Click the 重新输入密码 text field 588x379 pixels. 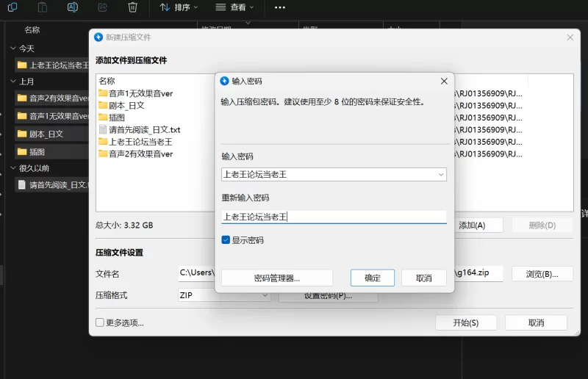[x=334, y=217]
